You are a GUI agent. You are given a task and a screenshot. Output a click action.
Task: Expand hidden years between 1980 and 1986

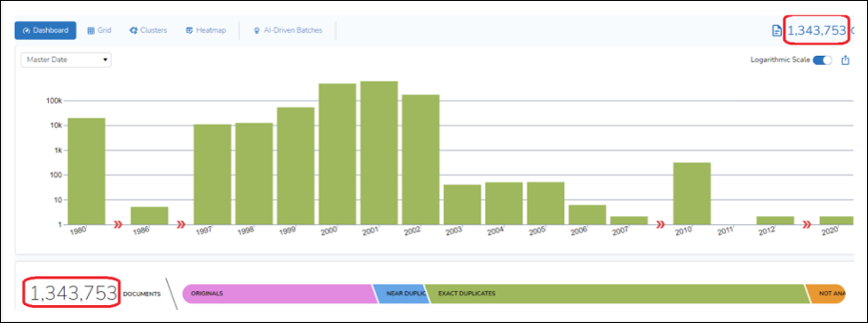point(118,224)
